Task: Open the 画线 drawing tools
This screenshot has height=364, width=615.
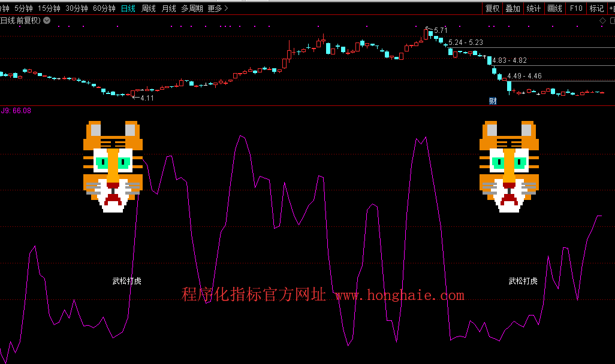Action: click(x=555, y=8)
